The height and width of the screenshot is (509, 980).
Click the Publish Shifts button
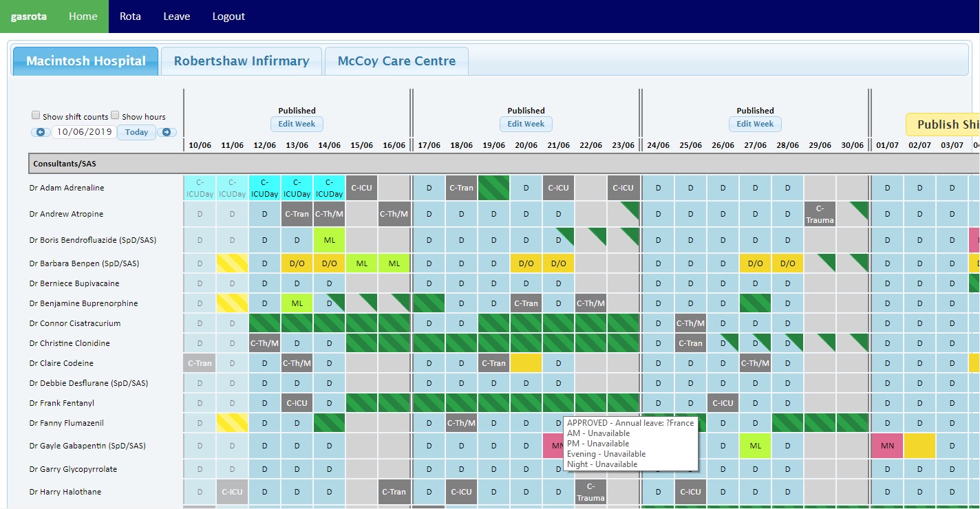[944, 124]
